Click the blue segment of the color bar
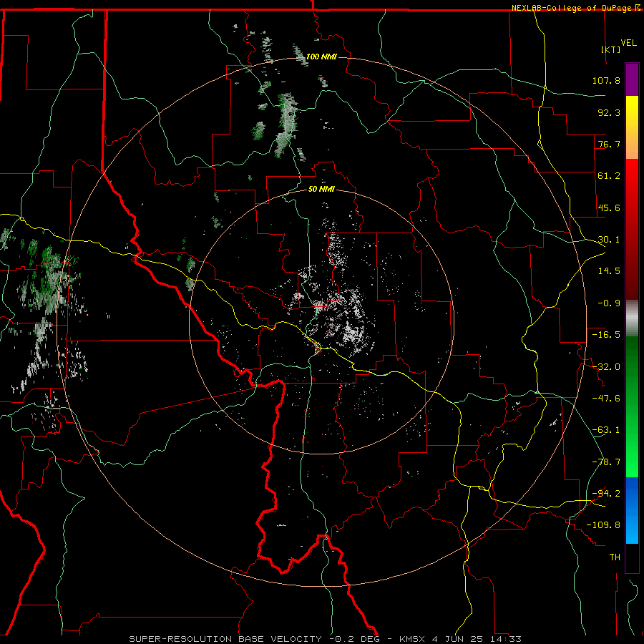 (x=632, y=510)
